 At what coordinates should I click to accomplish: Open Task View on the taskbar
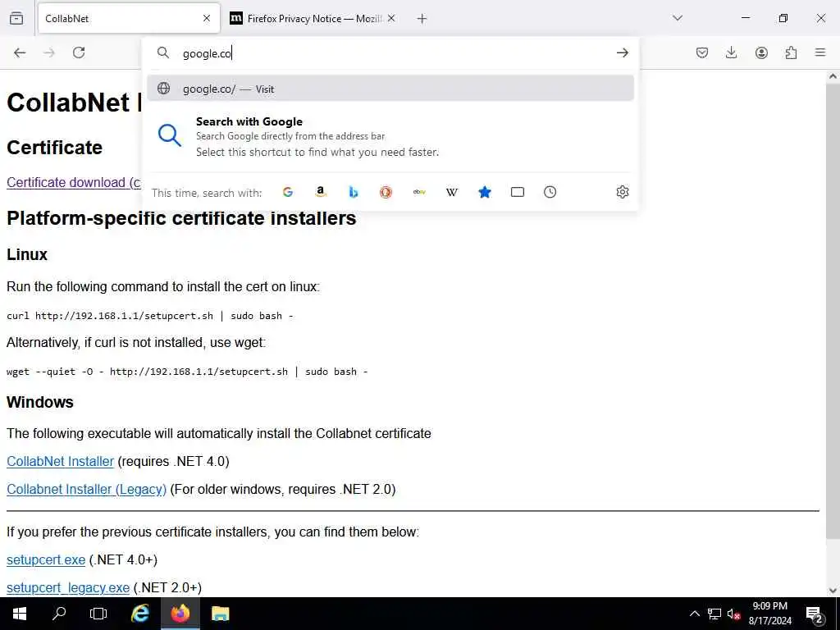[98, 614]
